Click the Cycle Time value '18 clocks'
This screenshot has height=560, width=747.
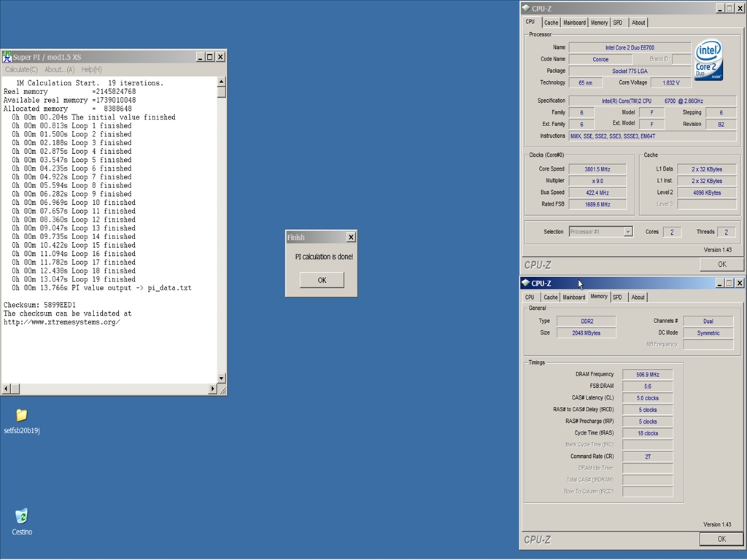[648, 433]
